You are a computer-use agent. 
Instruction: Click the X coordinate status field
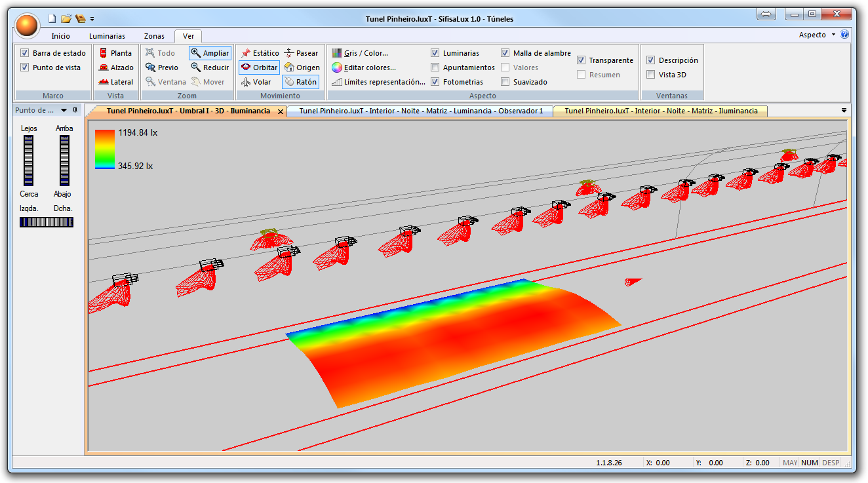coord(667,463)
